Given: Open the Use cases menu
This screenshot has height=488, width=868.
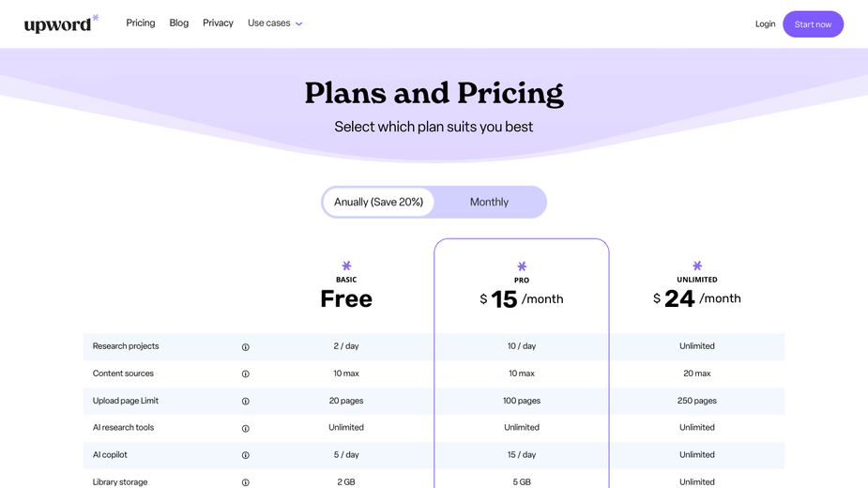Looking at the screenshot, I should click(x=275, y=23).
